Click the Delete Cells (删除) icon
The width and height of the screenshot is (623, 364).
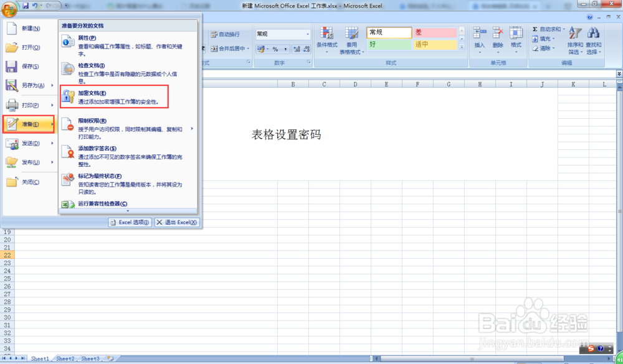tap(497, 31)
